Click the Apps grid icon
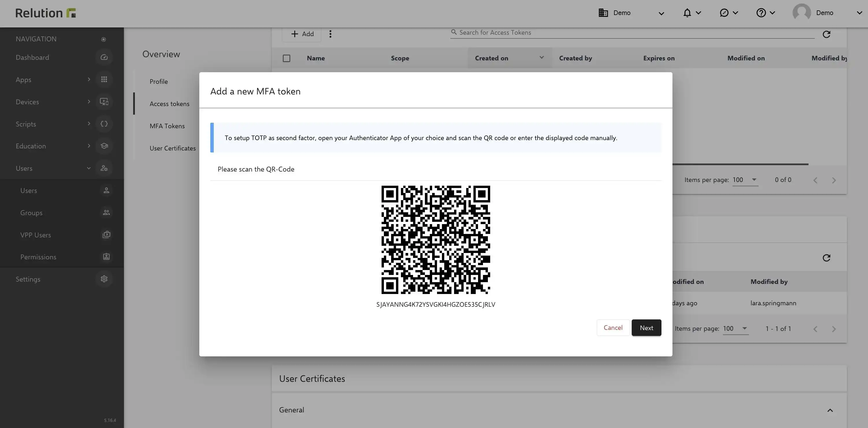Image resolution: width=868 pixels, height=428 pixels. 104,79
